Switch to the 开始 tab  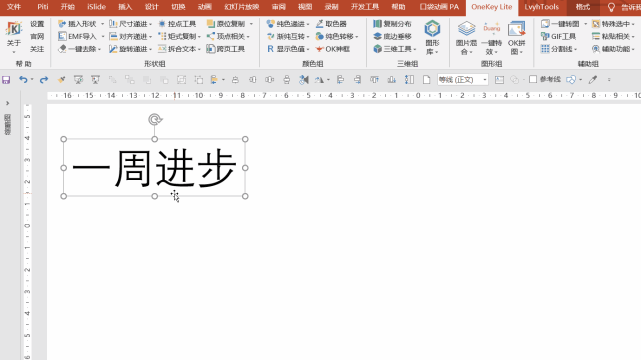point(67,7)
